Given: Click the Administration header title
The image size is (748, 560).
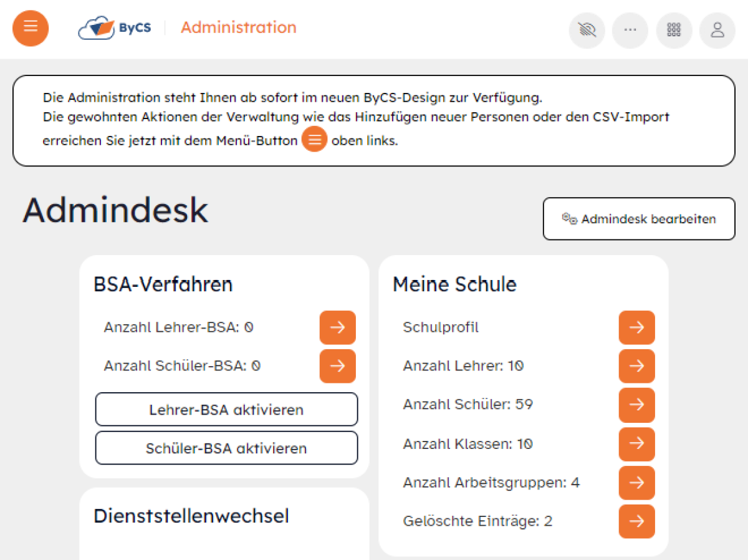Looking at the screenshot, I should (239, 27).
